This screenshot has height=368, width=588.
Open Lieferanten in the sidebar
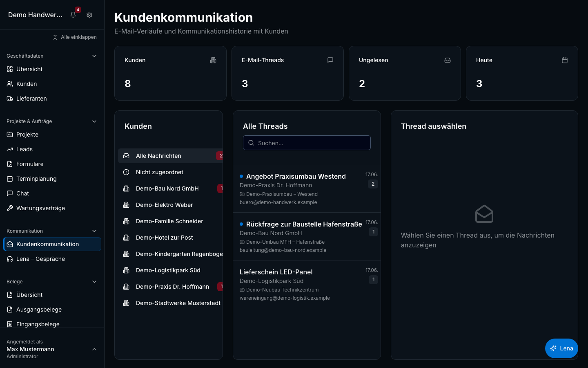pyautogui.click(x=52, y=99)
